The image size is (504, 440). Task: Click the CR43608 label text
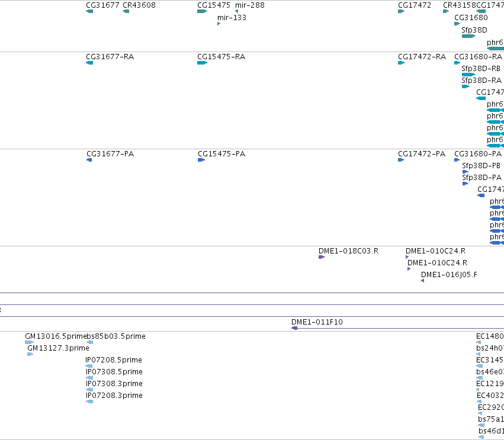click(x=139, y=5)
